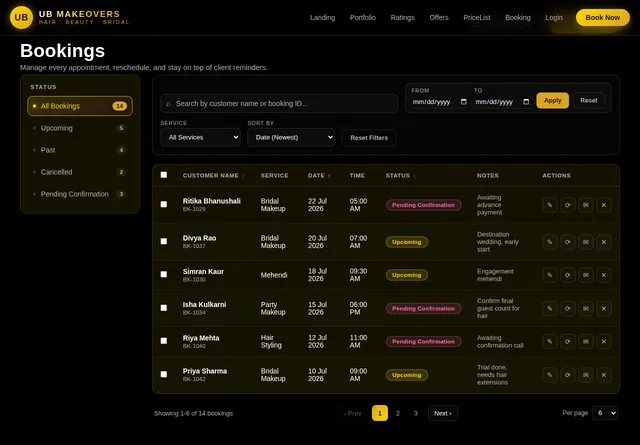Select Isha Kulkarni's row checkbox
Screen dimensions: 640x445
tap(164, 308)
